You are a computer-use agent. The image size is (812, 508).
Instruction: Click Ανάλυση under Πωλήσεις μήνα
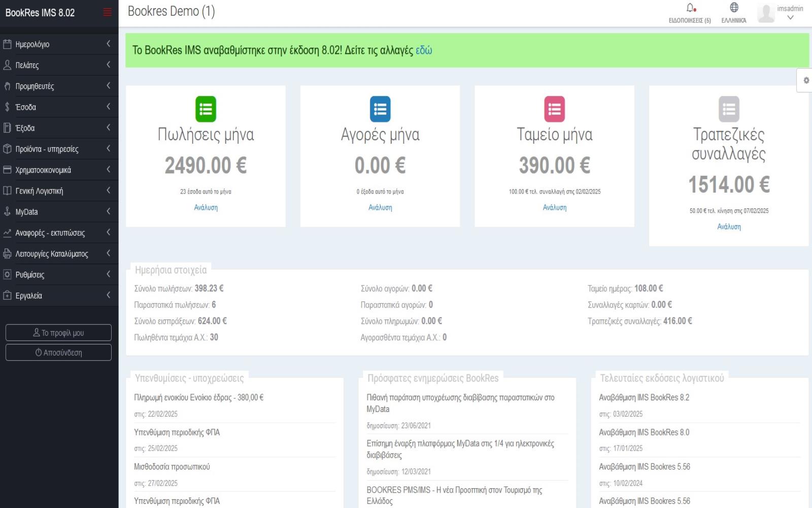click(206, 207)
